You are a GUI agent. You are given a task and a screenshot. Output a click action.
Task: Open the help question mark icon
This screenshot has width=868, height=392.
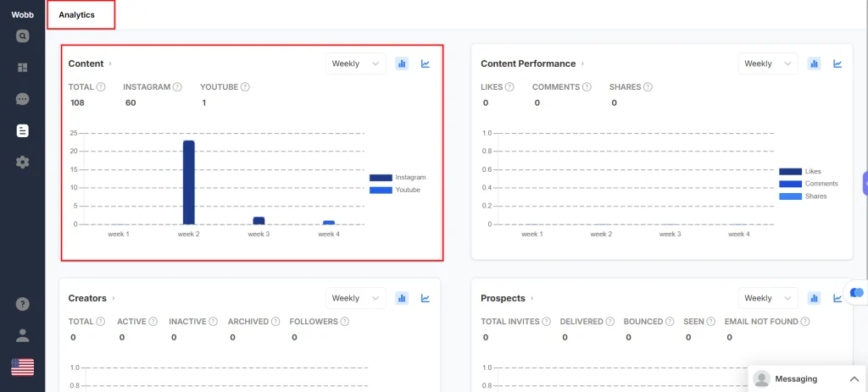point(22,304)
